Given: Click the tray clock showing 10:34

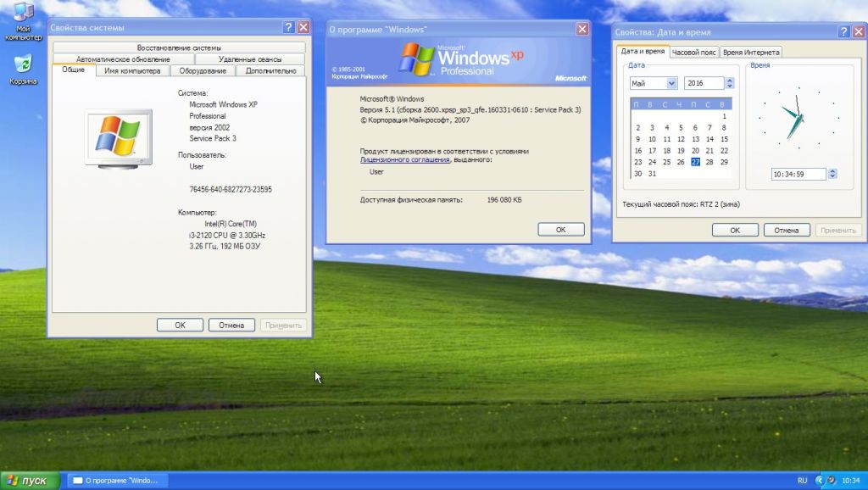Looking at the screenshot, I should 851,481.
